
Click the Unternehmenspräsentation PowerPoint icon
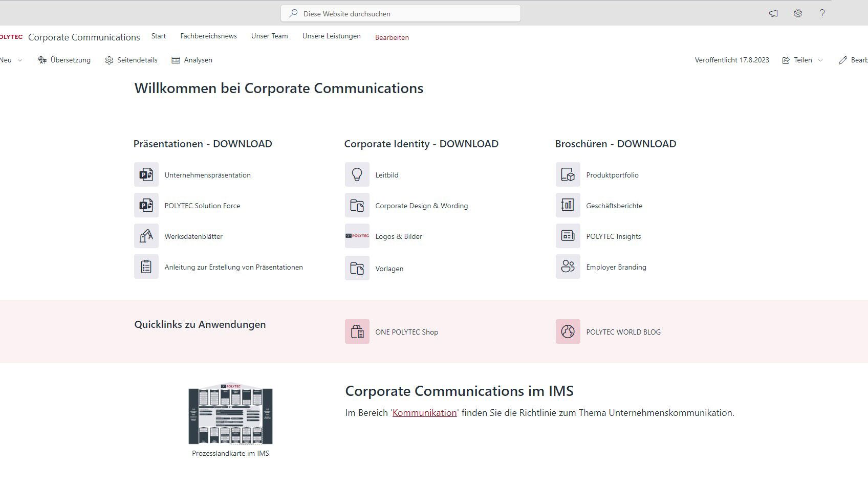146,175
